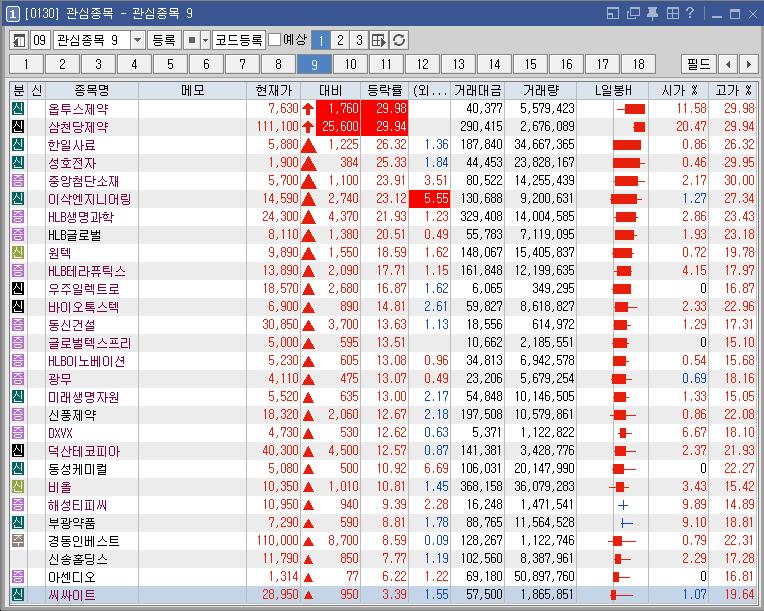Click the 코드등록 button
The image size is (764, 611).
tap(239, 40)
